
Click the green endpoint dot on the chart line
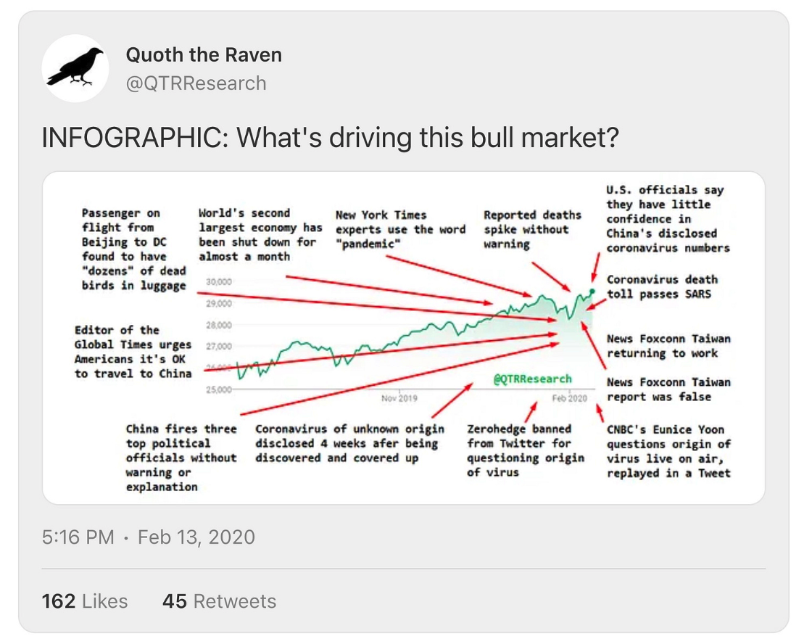click(x=592, y=292)
